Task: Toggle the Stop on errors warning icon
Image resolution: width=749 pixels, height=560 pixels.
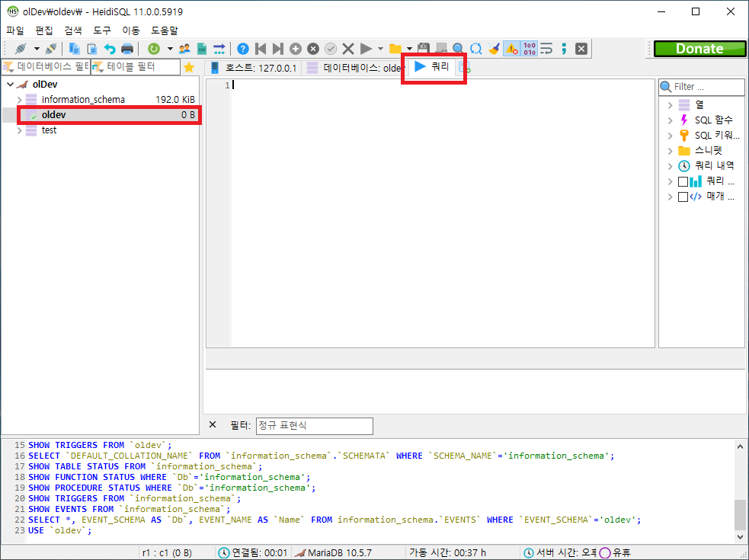Action: click(511, 49)
